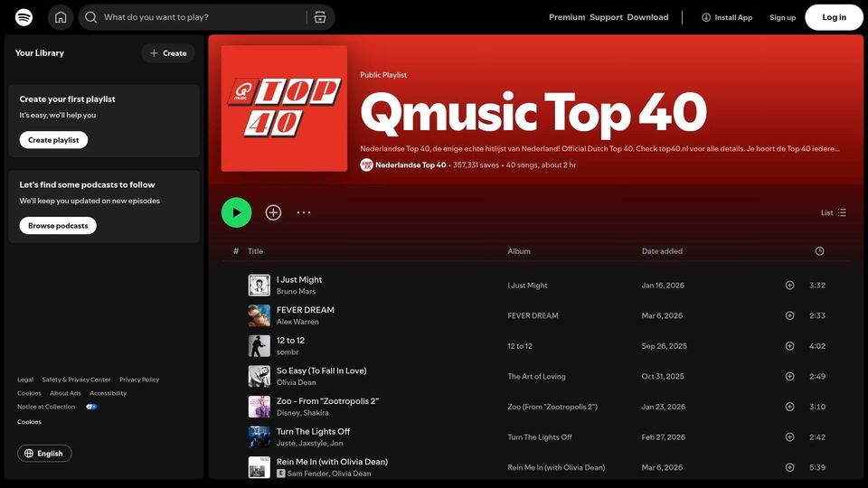Click Install App button
The width and height of the screenshot is (868, 488).
tap(727, 17)
